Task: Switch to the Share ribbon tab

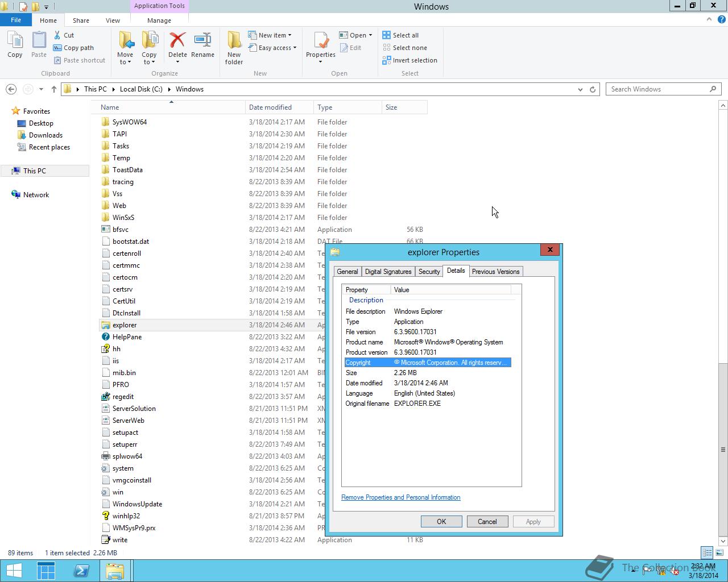Action: click(81, 20)
